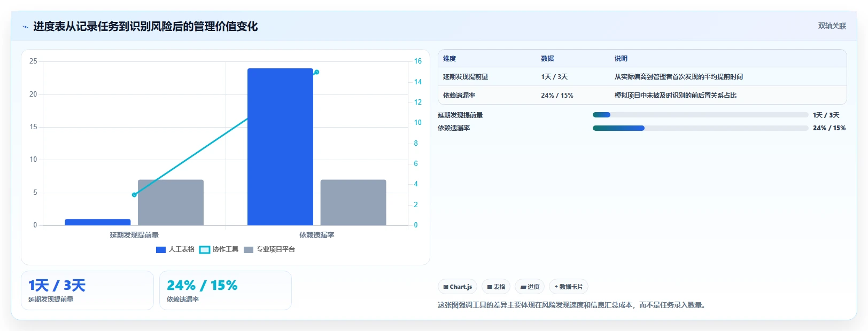Click the blue 人工表格 legend swatch
This screenshot has height=331, width=868.
point(160,250)
